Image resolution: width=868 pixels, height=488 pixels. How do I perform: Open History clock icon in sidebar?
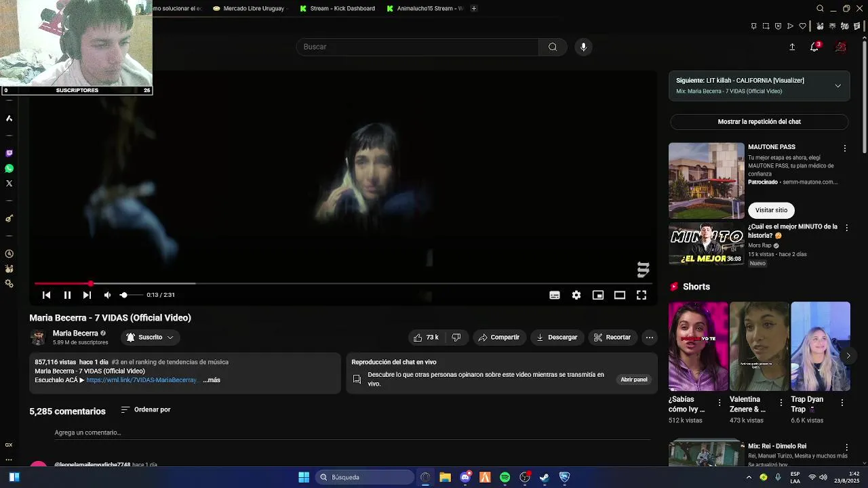pyautogui.click(x=9, y=253)
